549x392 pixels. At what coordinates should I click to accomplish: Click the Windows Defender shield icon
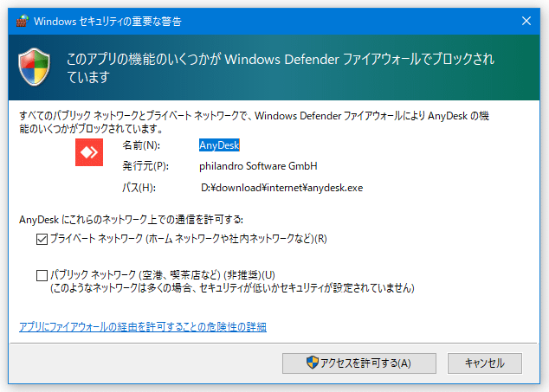pyautogui.click(x=35, y=67)
